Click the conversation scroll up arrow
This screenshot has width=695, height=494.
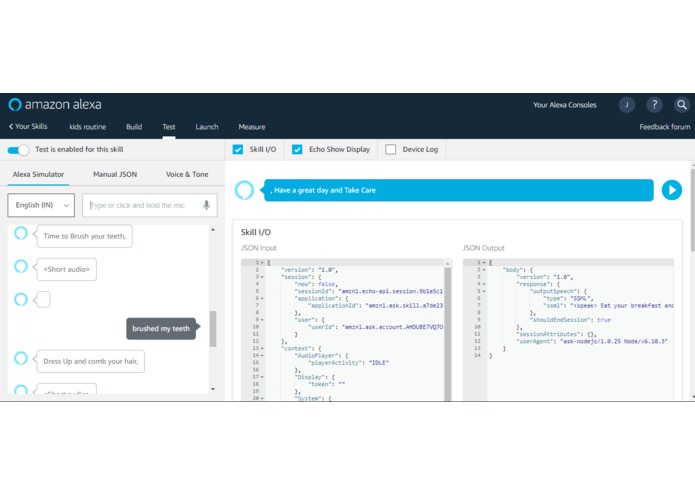pyautogui.click(x=213, y=229)
